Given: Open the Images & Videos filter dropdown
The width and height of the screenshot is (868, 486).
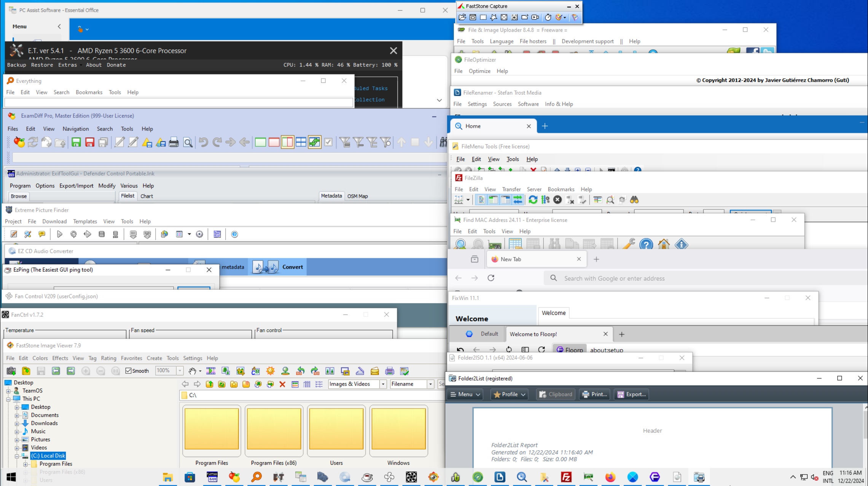Looking at the screenshot, I should point(383,384).
